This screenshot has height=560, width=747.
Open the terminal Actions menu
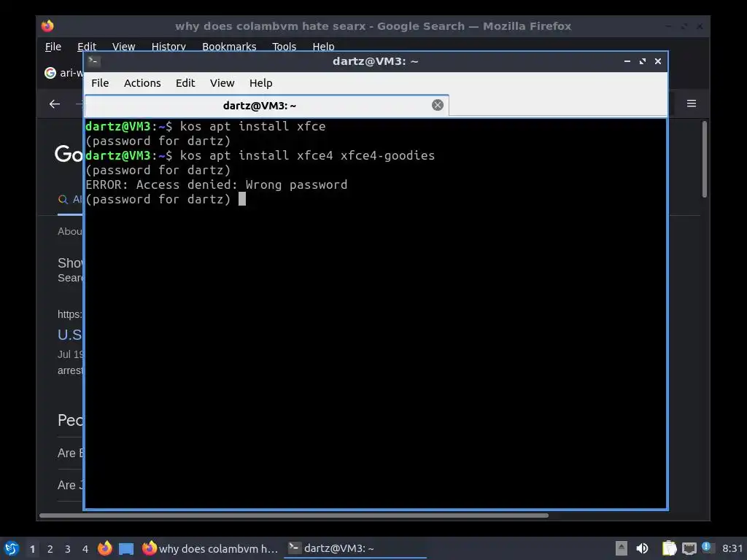pyautogui.click(x=142, y=83)
